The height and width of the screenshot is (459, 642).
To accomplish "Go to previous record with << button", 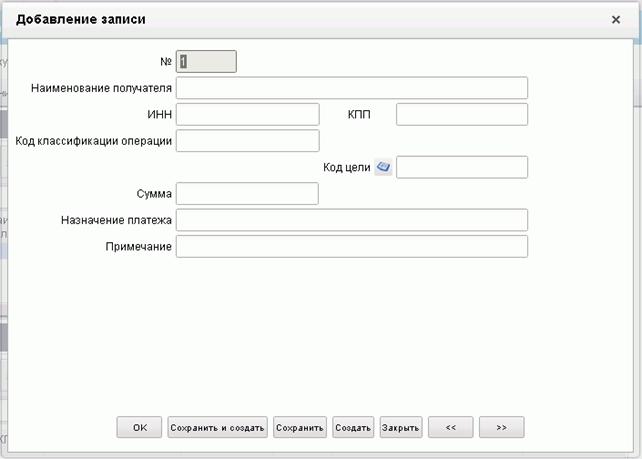I will [x=451, y=427].
